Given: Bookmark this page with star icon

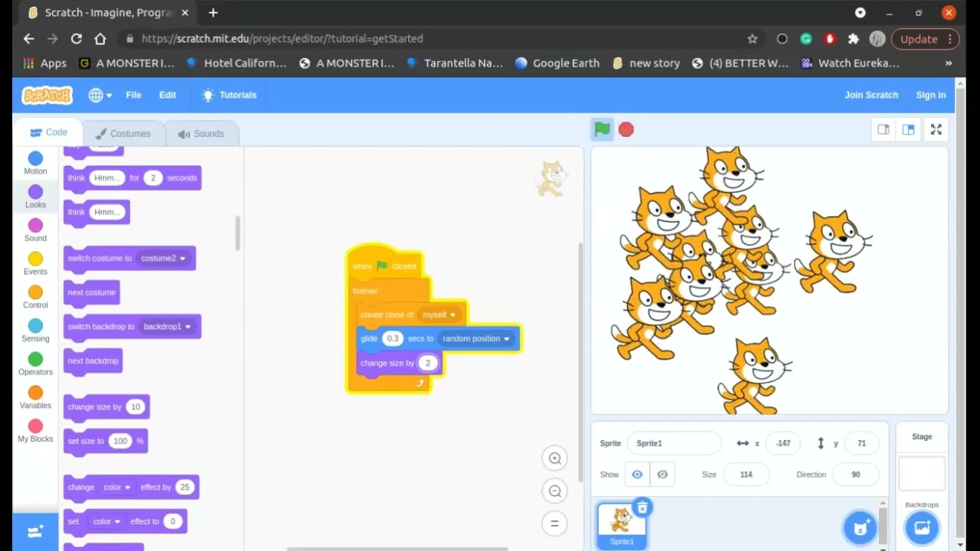Looking at the screenshot, I should pyautogui.click(x=752, y=38).
